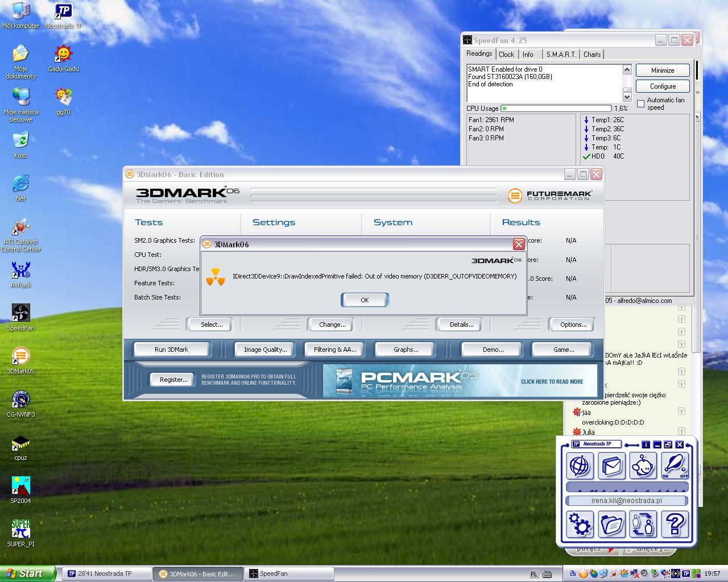Open the Neostrada mail envelope icon

pyautogui.click(x=611, y=465)
